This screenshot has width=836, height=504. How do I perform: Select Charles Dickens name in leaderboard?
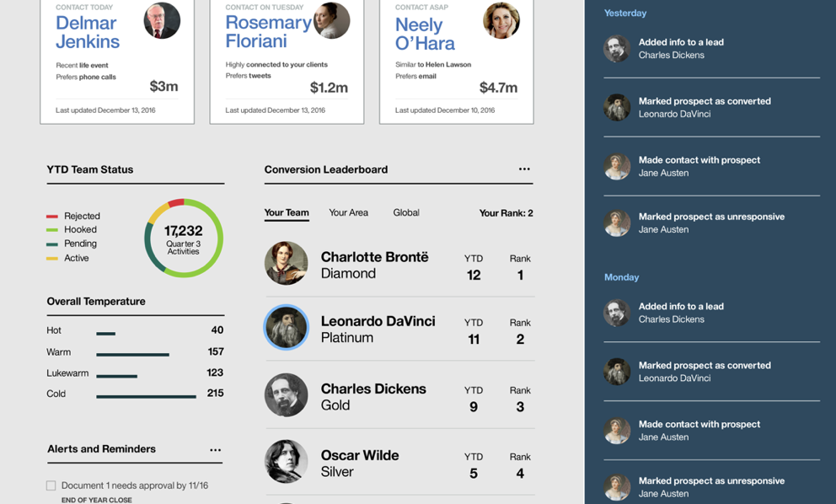(x=373, y=389)
